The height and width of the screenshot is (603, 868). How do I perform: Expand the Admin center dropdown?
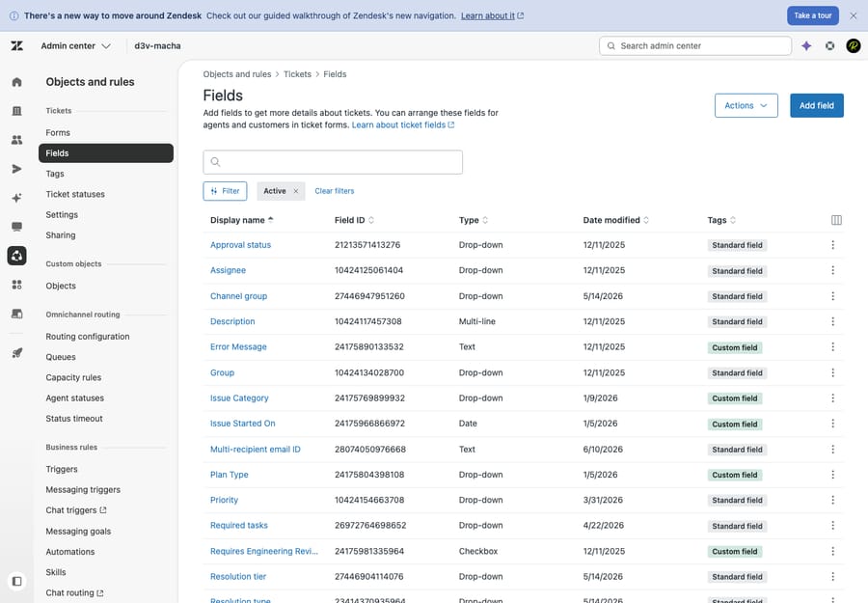[76, 46]
